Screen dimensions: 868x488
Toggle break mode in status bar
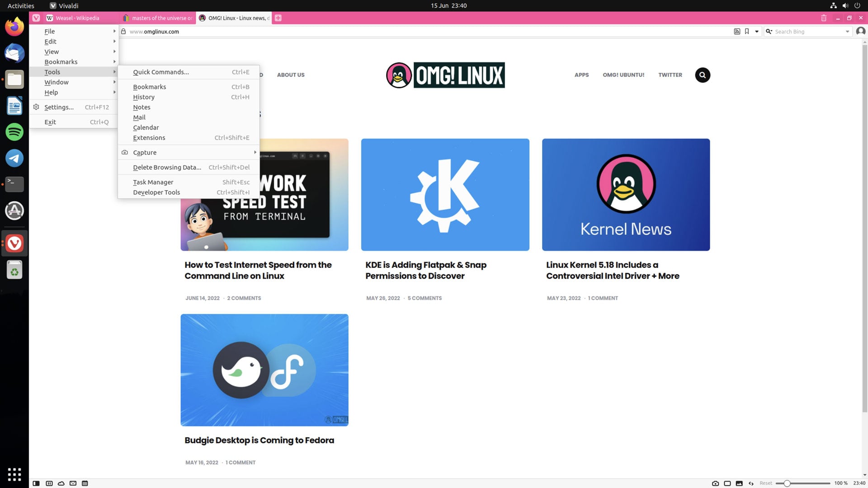point(49,483)
